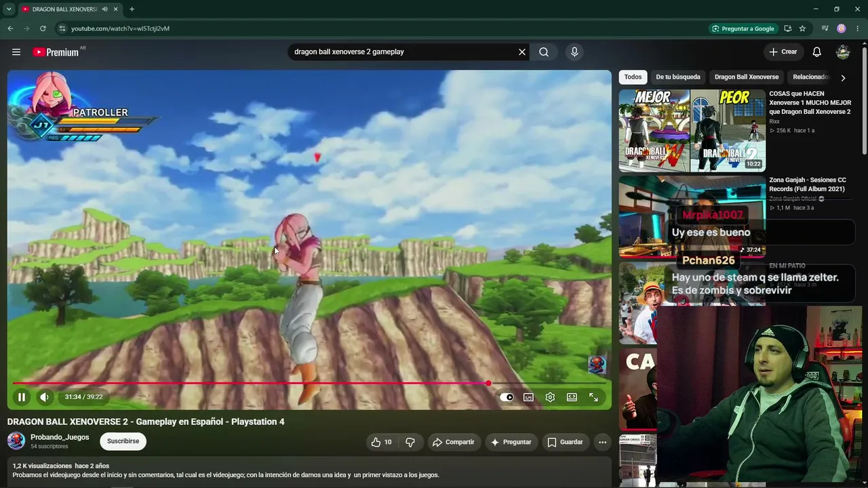The height and width of the screenshot is (488, 868).
Task: Dislike the video
Action: tap(410, 442)
